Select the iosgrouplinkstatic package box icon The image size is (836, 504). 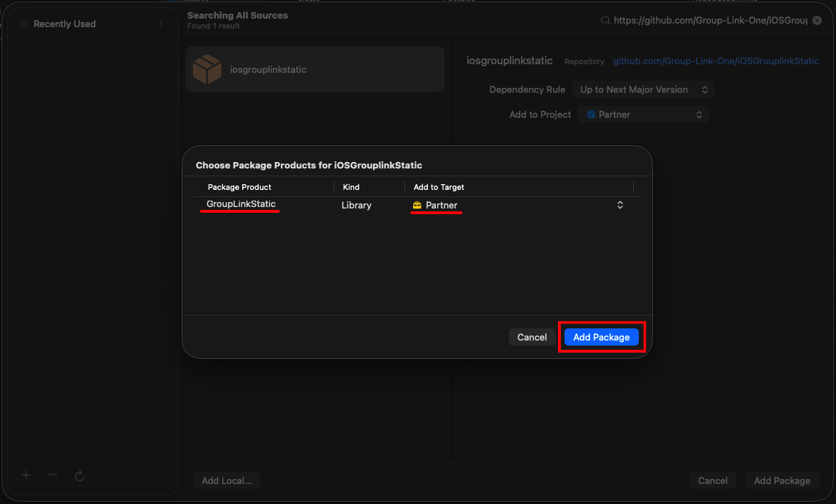point(207,69)
